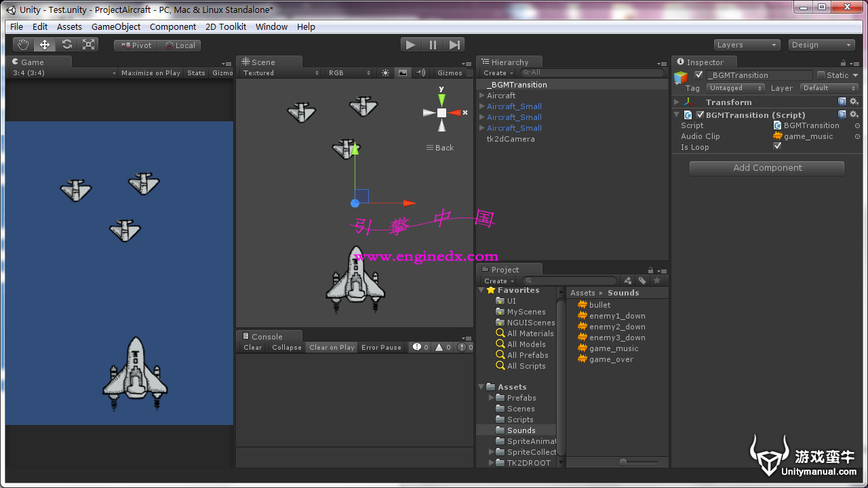Click the Step frame button

point(454,45)
